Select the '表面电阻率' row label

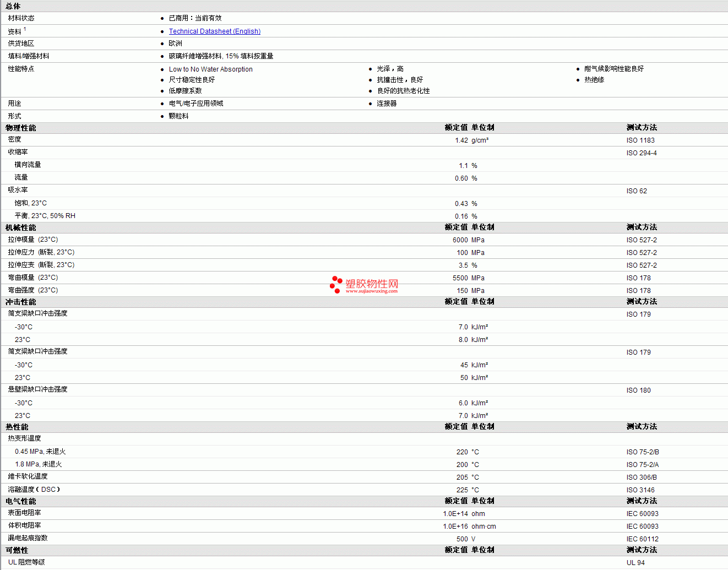[24, 513]
